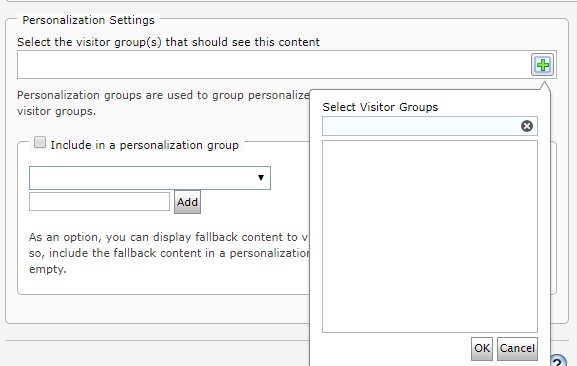Click the selected visitor groups box
This screenshot has width=577, height=366.
pyautogui.click(x=274, y=65)
